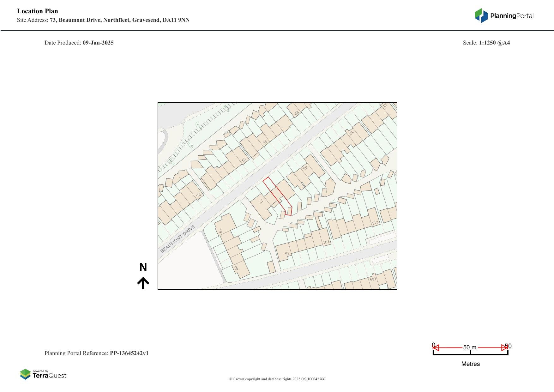Click the date 09-Jan-2025
Viewport: 554px width, 392px height.
pos(98,43)
